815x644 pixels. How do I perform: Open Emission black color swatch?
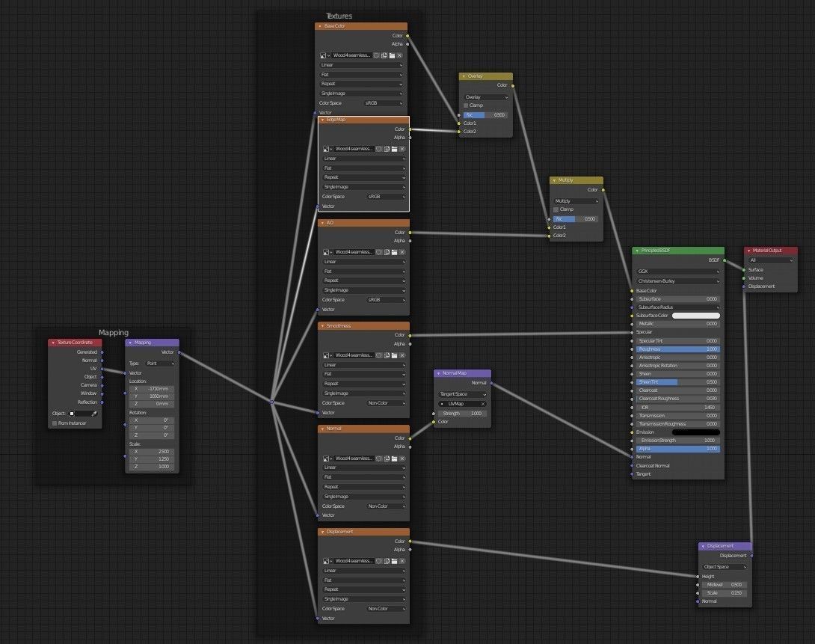(x=696, y=432)
